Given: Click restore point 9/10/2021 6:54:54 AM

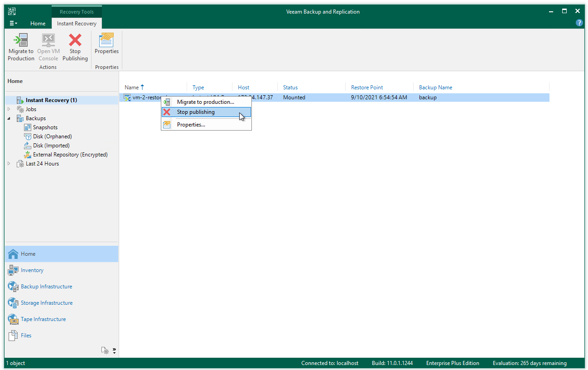Looking at the screenshot, I should click(x=379, y=97).
